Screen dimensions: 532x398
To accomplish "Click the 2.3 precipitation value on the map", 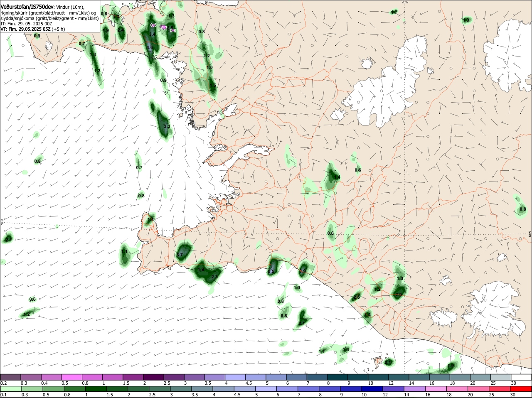I will pyautogui.click(x=215, y=277).
